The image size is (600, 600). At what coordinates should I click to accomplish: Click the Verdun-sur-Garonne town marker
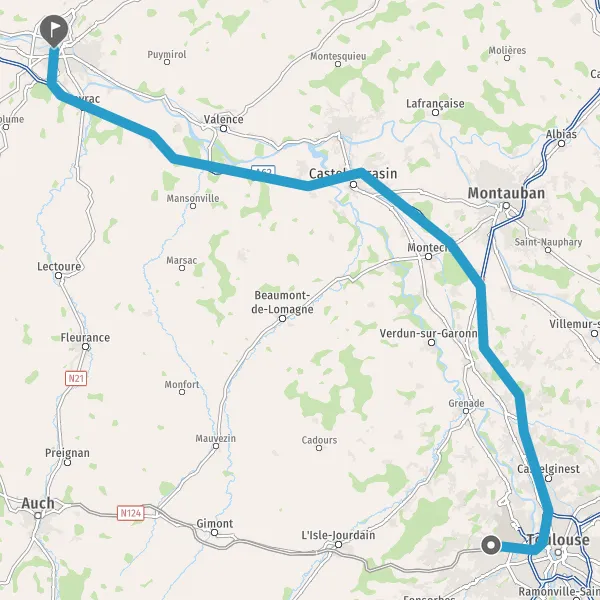point(431,342)
